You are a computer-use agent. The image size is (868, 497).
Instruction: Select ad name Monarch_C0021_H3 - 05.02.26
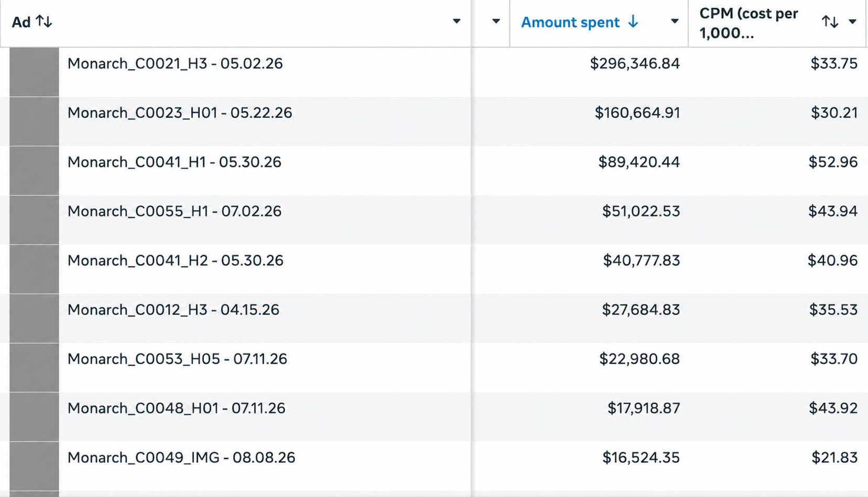coord(175,64)
